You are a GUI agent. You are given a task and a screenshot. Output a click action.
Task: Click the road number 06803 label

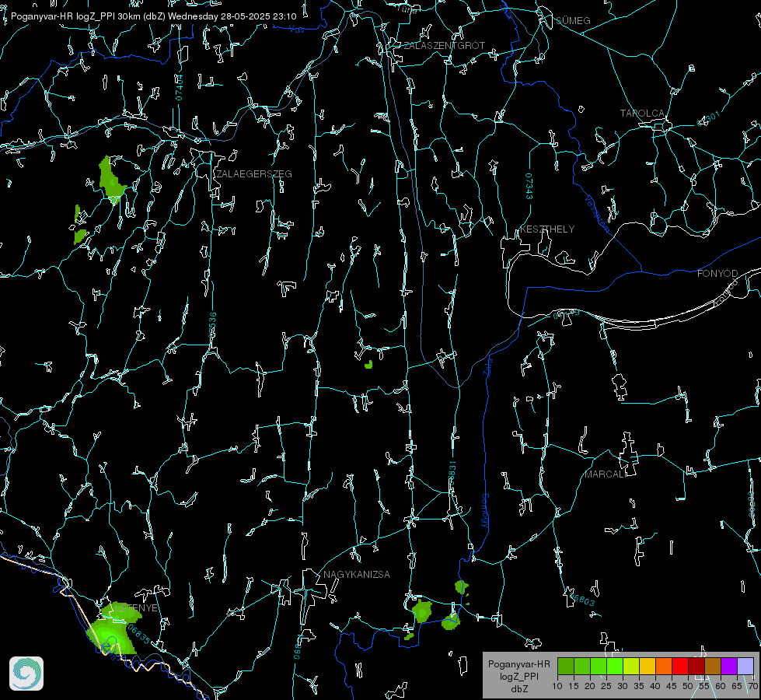(x=581, y=599)
